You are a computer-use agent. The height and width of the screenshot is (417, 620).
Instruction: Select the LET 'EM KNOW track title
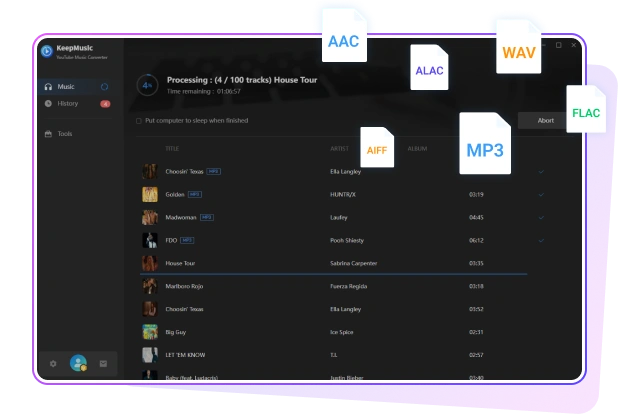coord(185,355)
